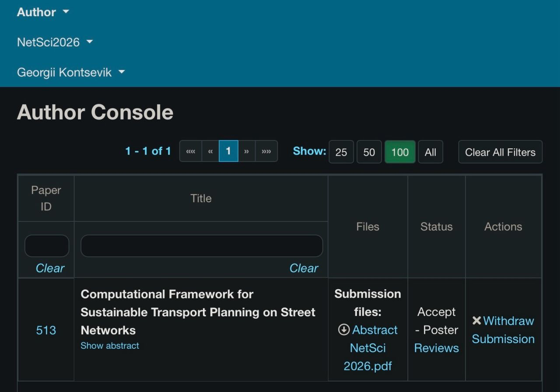The height and width of the screenshot is (392, 560).
Task: Click the Paper ID column header
Action: point(46,198)
